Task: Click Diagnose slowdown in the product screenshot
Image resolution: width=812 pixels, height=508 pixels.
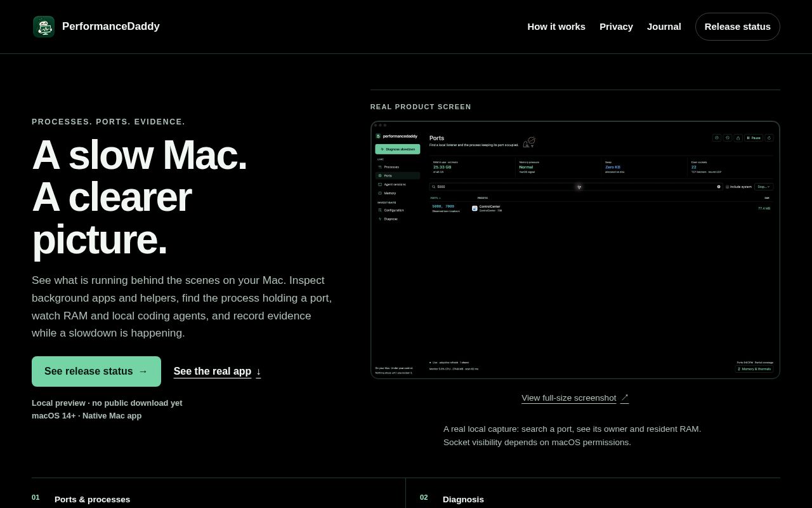Action: 398,149
